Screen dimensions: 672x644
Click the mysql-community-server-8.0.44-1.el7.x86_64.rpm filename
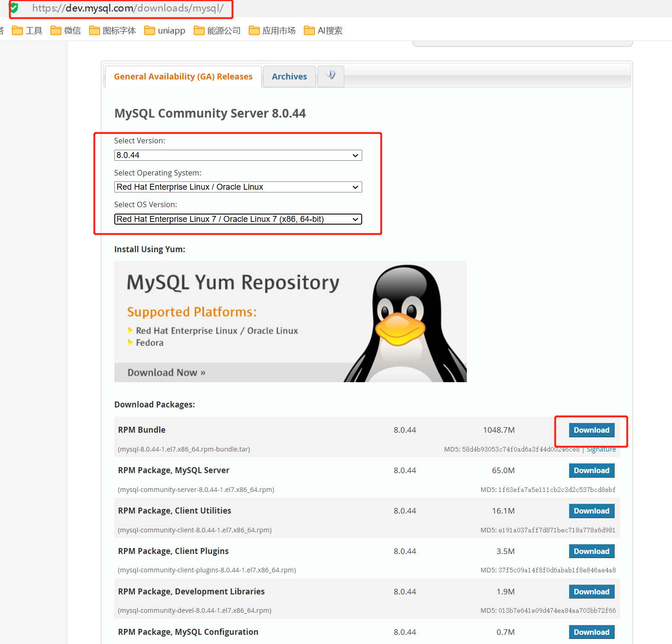click(x=196, y=490)
